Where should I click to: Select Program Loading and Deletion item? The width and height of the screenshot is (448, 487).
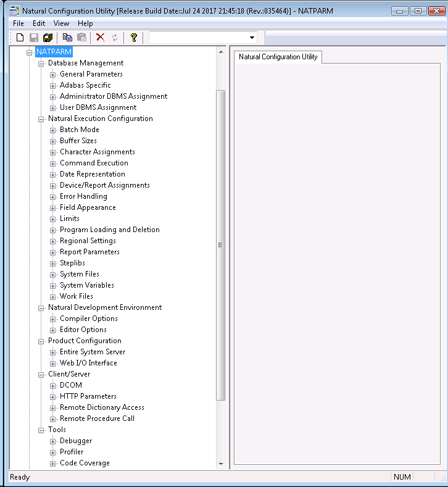(110, 230)
